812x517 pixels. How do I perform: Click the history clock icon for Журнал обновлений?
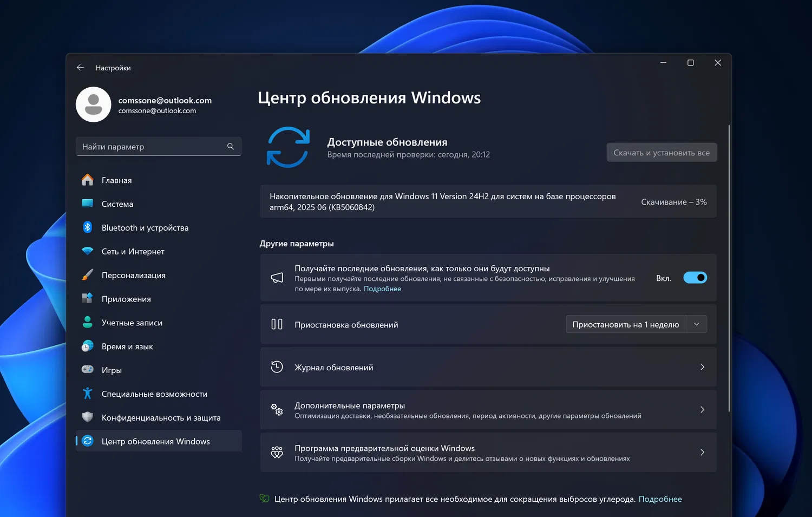pos(277,367)
